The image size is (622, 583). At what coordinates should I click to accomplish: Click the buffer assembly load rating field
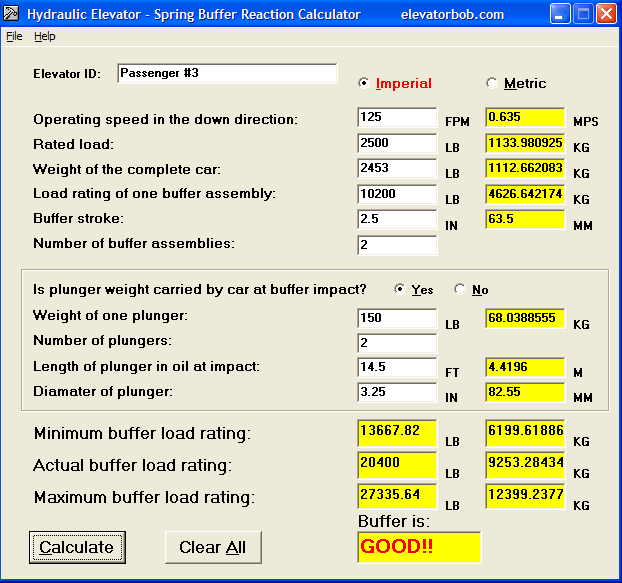point(397,194)
